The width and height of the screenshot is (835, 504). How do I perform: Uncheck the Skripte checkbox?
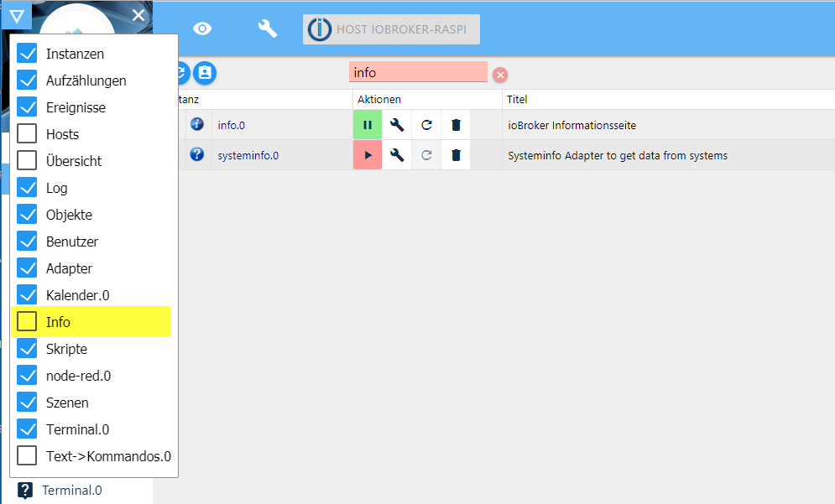point(28,349)
